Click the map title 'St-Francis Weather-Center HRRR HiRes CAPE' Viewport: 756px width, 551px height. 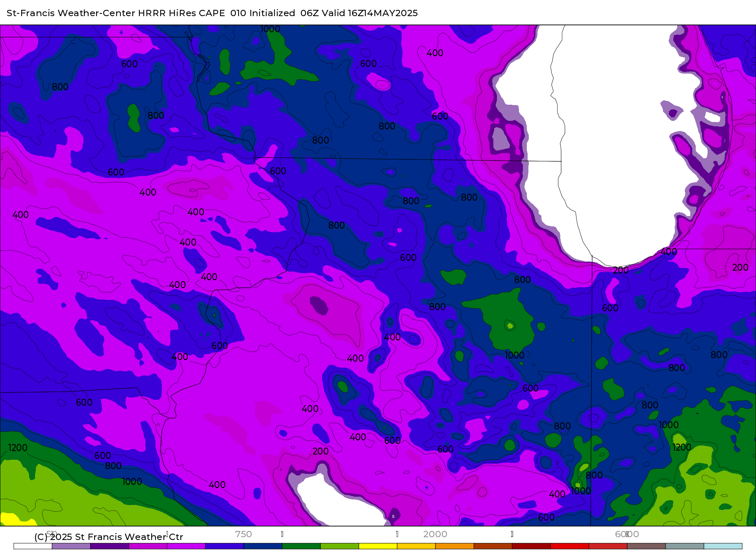pyautogui.click(x=116, y=13)
